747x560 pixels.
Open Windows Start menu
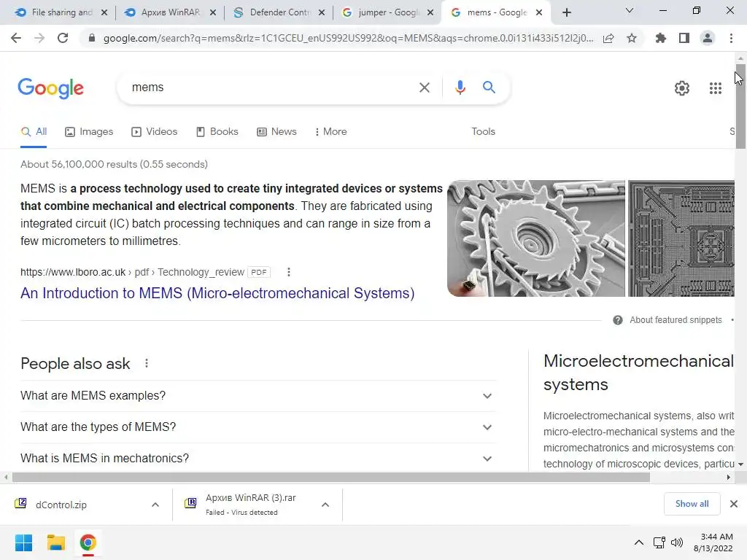(x=23, y=542)
